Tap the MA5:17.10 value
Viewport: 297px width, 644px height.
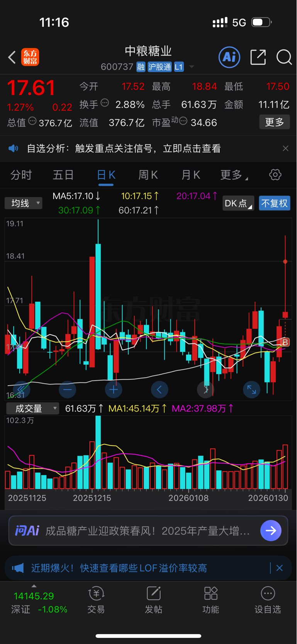click(x=77, y=196)
